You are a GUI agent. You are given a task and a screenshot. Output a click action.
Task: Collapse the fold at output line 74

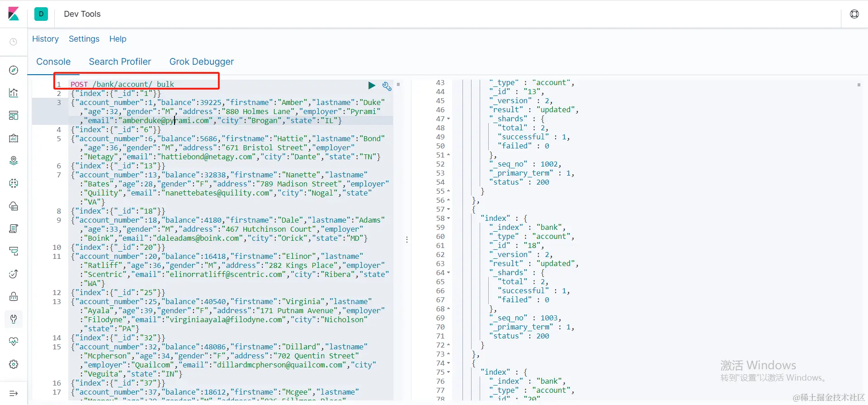(448, 363)
